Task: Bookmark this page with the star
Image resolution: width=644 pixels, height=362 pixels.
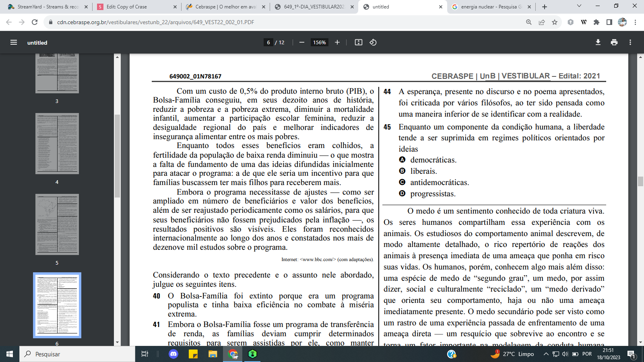Action: pos(555,22)
